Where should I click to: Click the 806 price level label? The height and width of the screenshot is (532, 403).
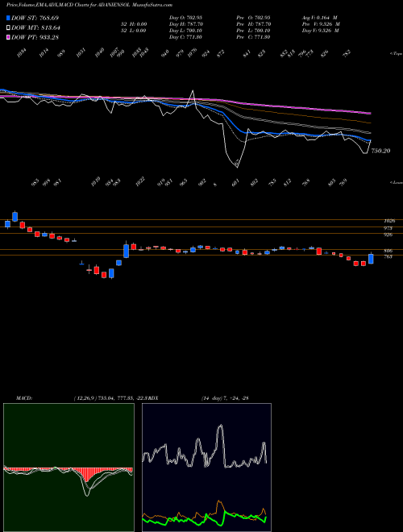pyautogui.click(x=388, y=251)
